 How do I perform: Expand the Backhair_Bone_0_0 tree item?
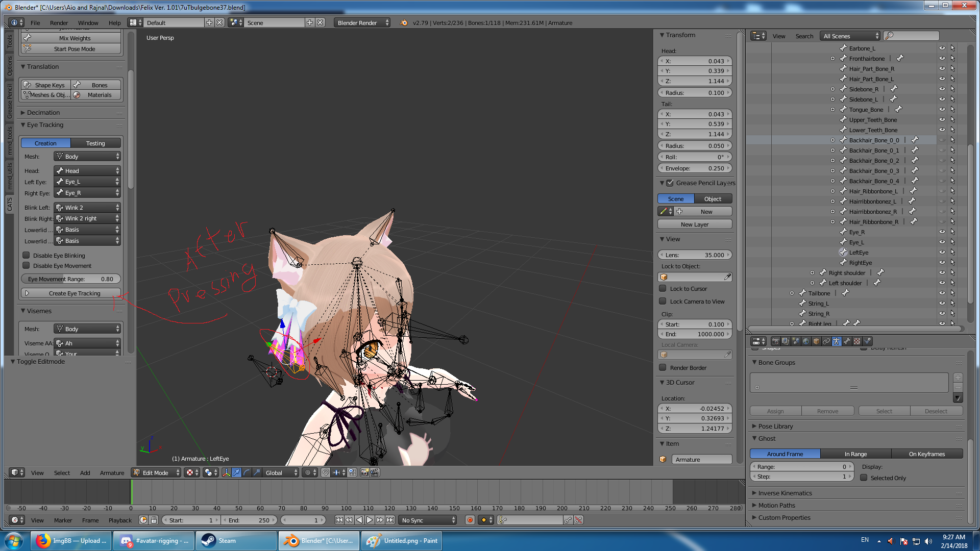coord(832,140)
